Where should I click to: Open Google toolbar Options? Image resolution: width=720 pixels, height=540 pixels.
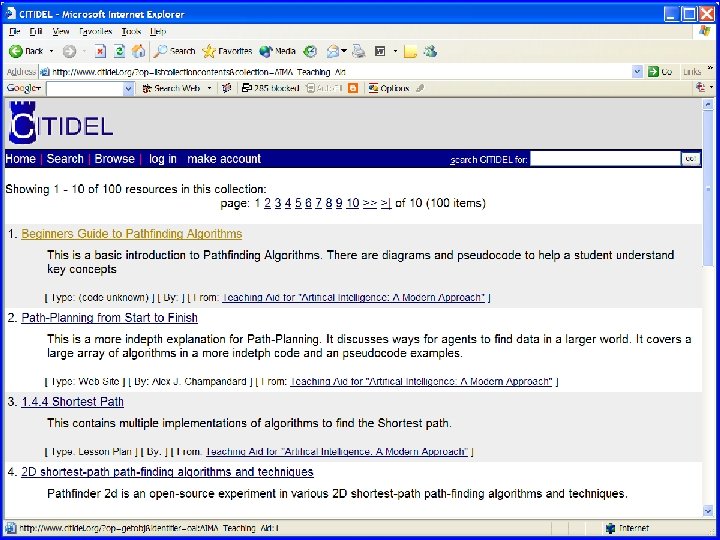389,88
